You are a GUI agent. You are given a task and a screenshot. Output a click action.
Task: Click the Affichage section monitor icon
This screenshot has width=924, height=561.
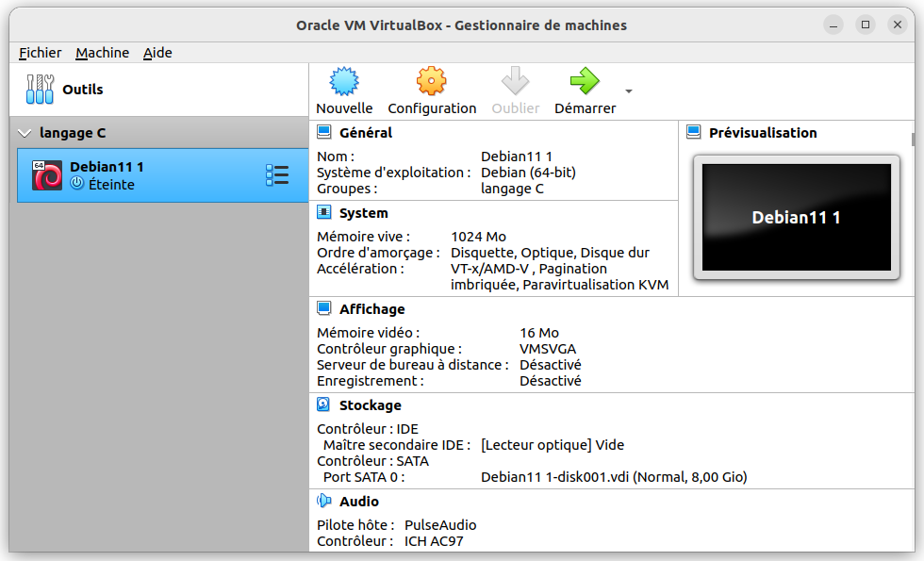click(324, 309)
